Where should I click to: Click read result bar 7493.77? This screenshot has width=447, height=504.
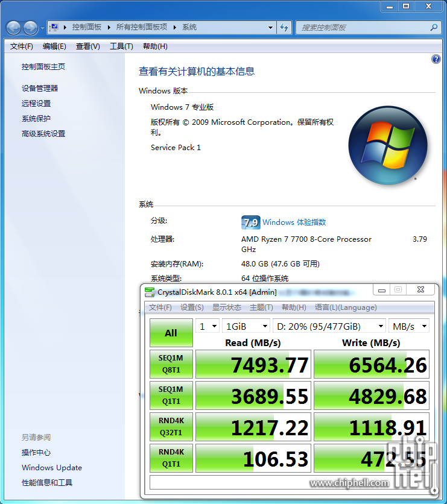pyautogui.click(x=253, y=364)
